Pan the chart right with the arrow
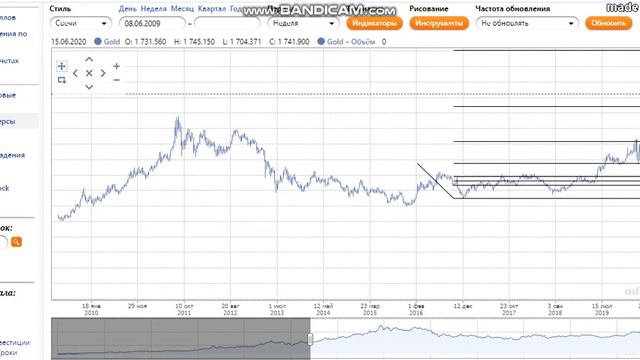 tap(103, 73)
